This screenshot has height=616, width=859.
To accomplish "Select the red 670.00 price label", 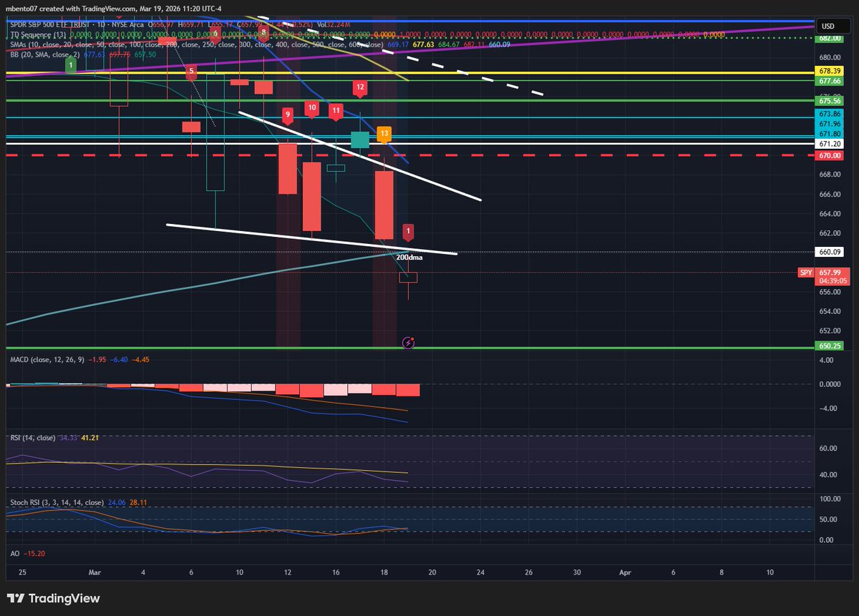I will pyautogui.click(x=828, y=155).
